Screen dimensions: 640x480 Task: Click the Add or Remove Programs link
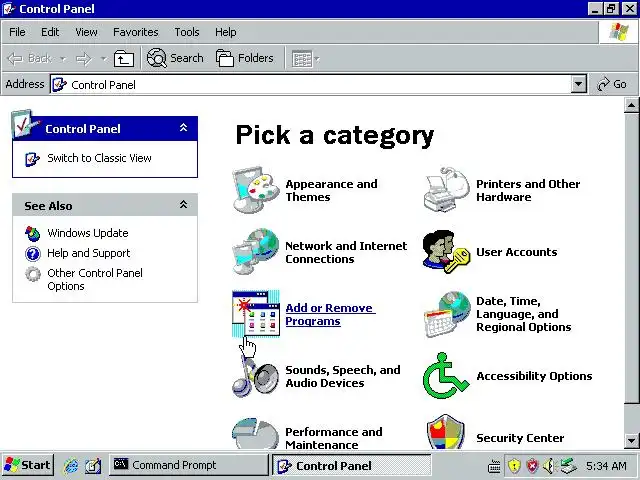[x=330, y=314]
